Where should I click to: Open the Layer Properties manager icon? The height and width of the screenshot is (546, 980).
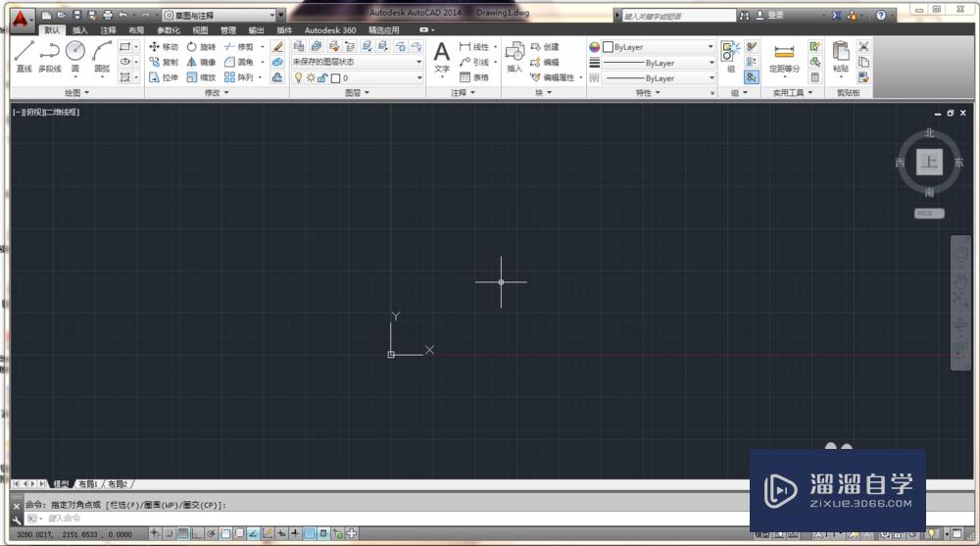click(299, 46)
